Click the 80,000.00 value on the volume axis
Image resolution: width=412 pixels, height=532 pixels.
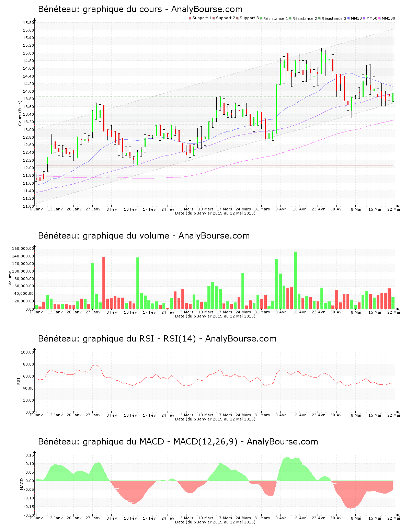24,279
